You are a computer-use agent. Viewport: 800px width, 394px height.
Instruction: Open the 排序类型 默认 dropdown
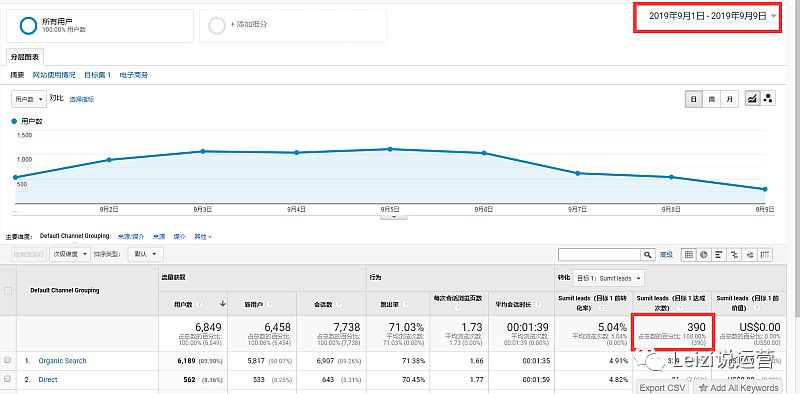[x=146, y=254]
